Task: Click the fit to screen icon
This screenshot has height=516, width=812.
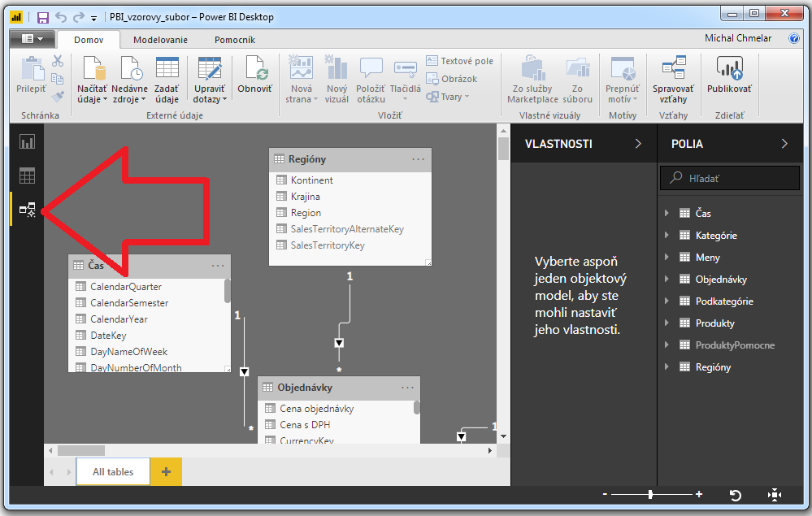Action: 774,496
